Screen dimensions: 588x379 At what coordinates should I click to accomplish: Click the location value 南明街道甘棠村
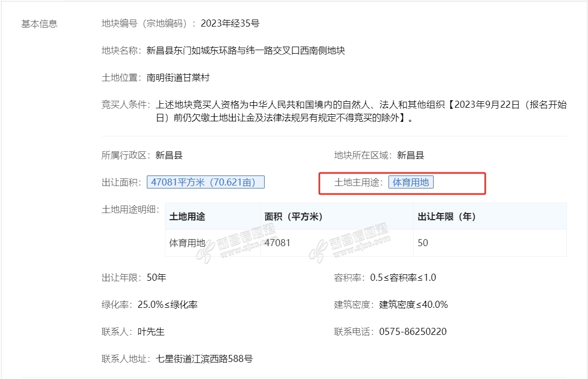coord(177,78)
